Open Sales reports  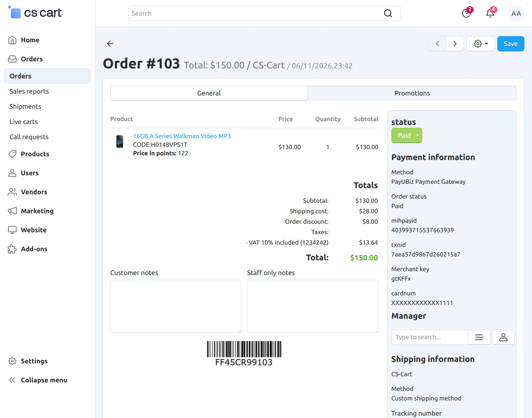[29, 91]
